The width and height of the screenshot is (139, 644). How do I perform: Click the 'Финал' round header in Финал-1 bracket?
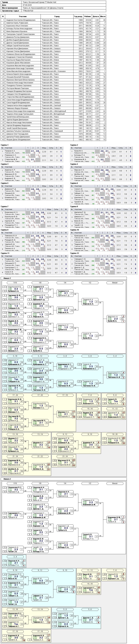point(115,283)
